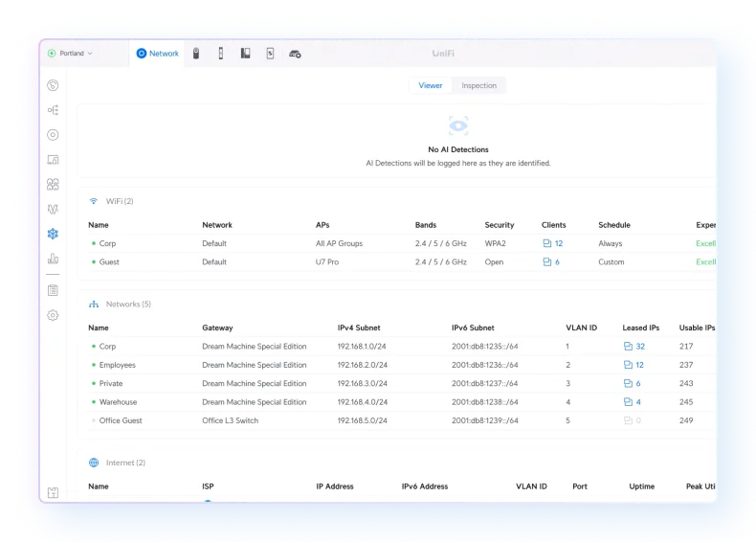756x542 pixels.
Task: Switch to the Inspection tab
Action: coord(478,85)
